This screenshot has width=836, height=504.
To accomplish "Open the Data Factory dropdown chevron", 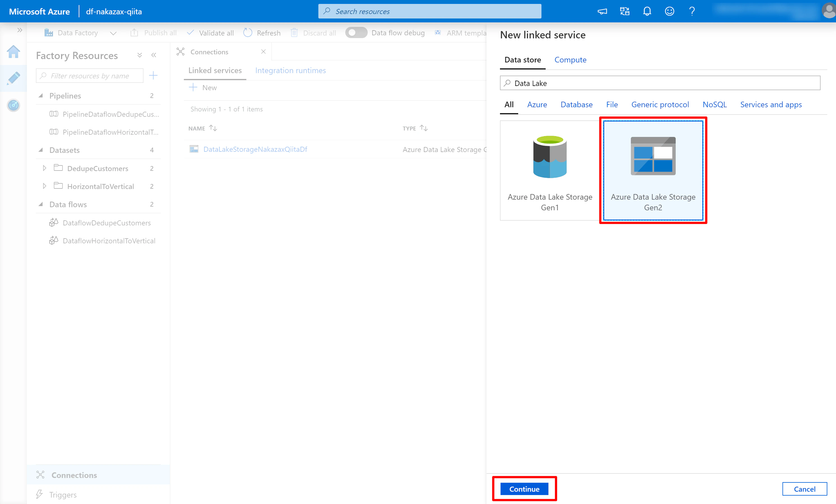I will coord(113,33).
